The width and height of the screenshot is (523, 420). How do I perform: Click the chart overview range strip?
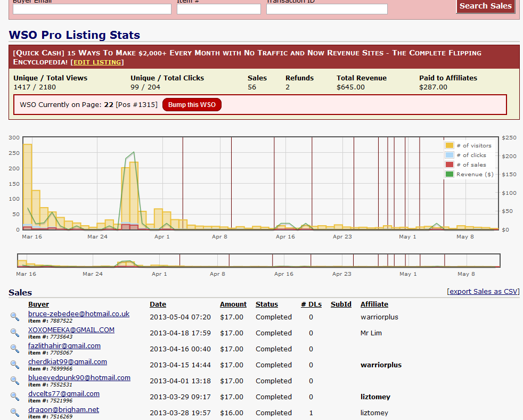pyautogui.click(x=259, y=260)
